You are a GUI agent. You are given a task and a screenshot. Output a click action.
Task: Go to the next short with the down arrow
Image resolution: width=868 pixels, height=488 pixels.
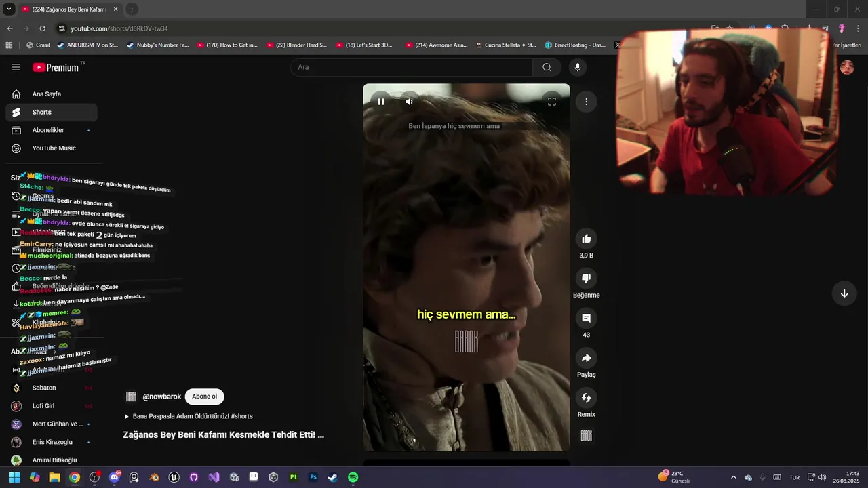pos(844,293)
